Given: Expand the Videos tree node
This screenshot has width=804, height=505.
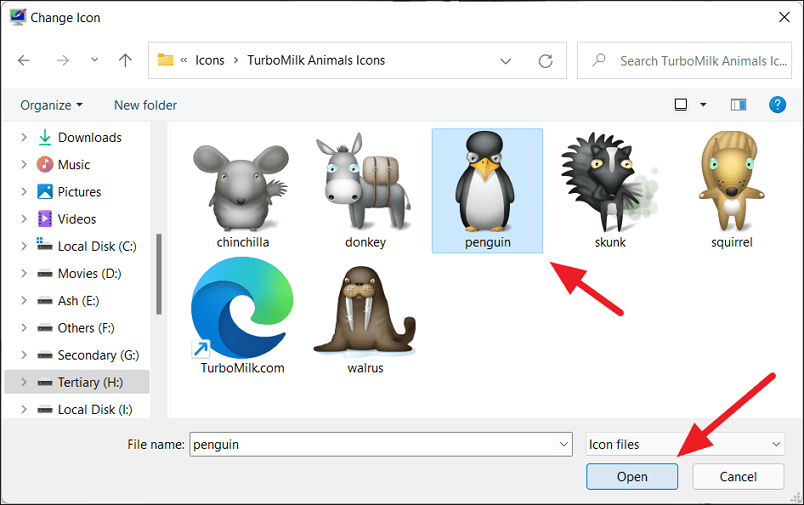Looking at the screenshot, I should (24, 219).
